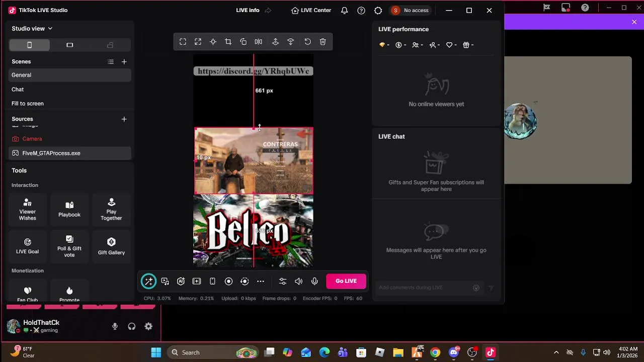
Task: Open LIVE Goal tool
Action: click(28, 246)
